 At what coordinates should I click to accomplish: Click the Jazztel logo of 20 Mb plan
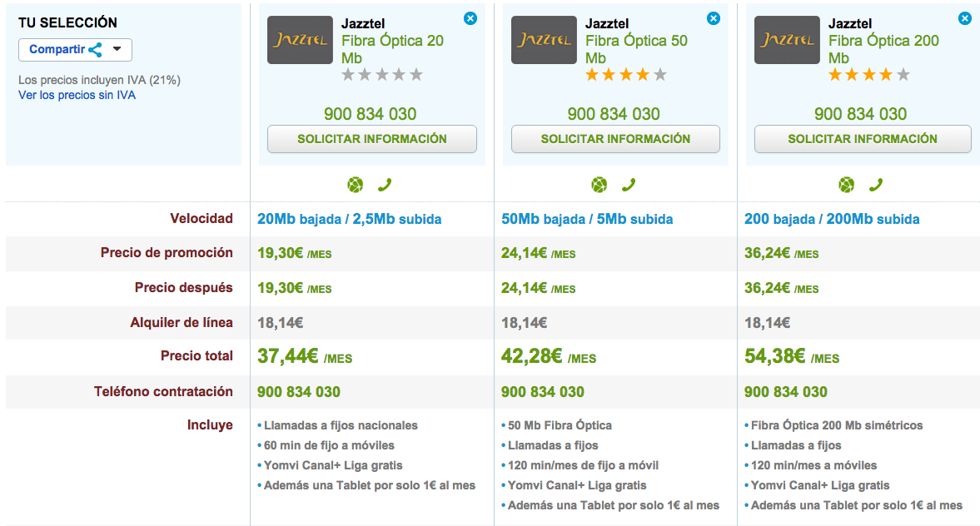pos(300,40)
